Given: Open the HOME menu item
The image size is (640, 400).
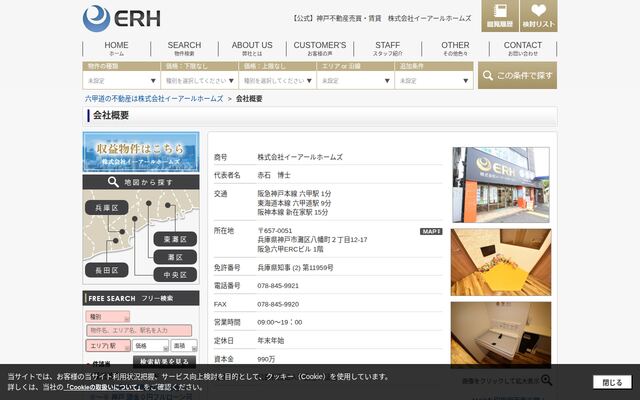Looking at the screenshot, I should pyautogui.click(x=116, y=48).
